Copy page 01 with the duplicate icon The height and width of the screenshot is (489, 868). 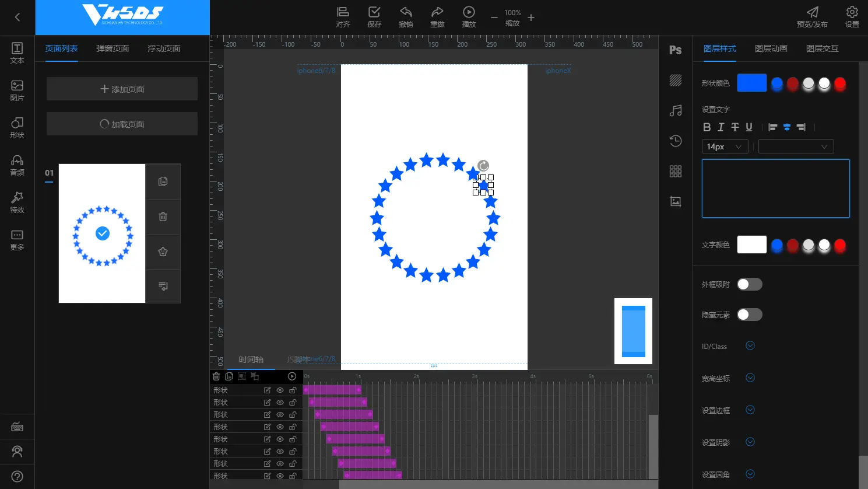[163, 181]
